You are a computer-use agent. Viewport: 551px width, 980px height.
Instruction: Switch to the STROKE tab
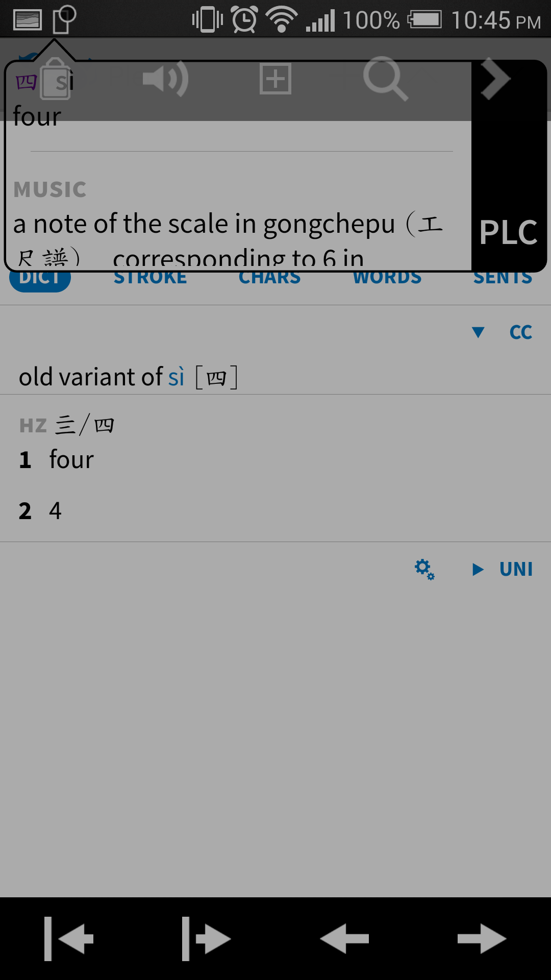151,278
